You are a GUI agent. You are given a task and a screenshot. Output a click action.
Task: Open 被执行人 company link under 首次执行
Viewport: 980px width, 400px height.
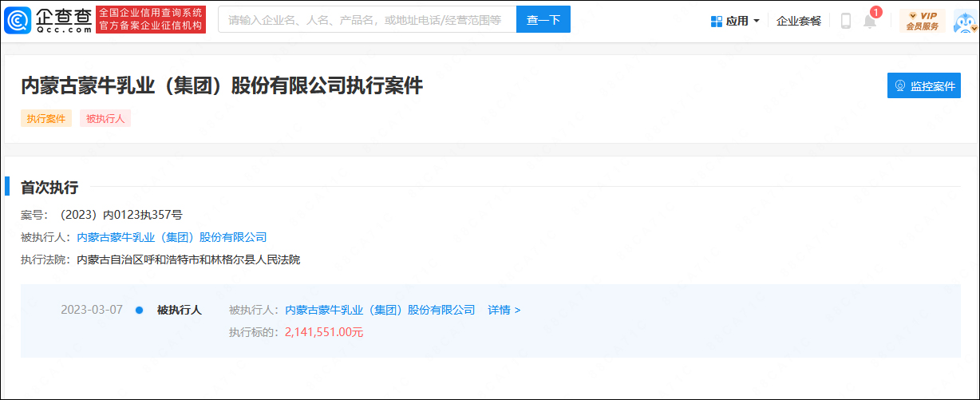click(172, 237)
